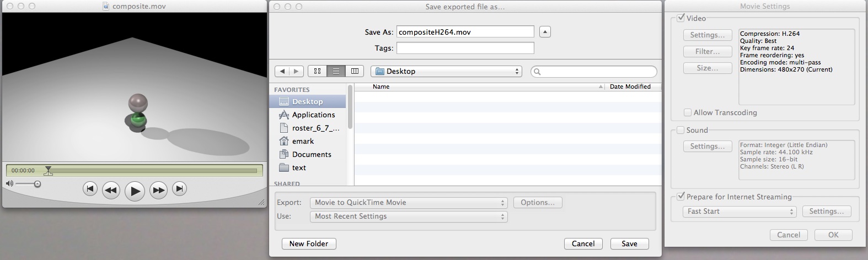The height and width of the screenshot is (260, 868).
Task: Click the speaker volume icon in player
Action: 9,183
